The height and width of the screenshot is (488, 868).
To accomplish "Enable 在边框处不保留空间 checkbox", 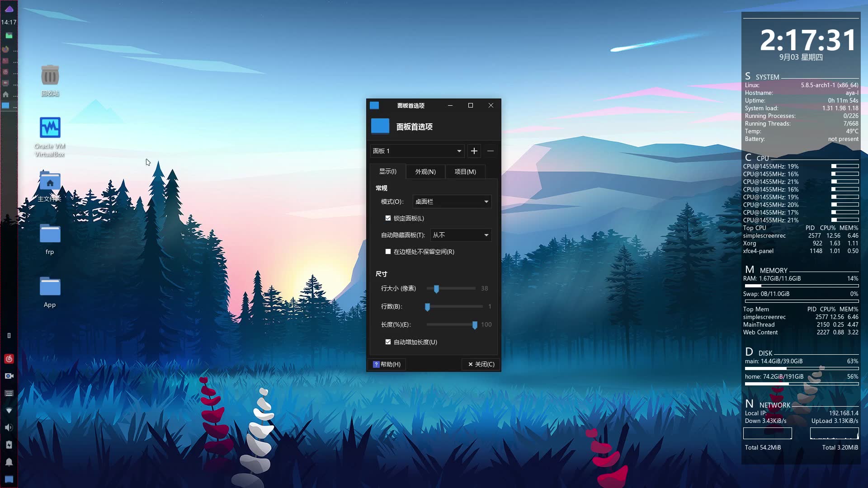I will [x=388, y=251].
